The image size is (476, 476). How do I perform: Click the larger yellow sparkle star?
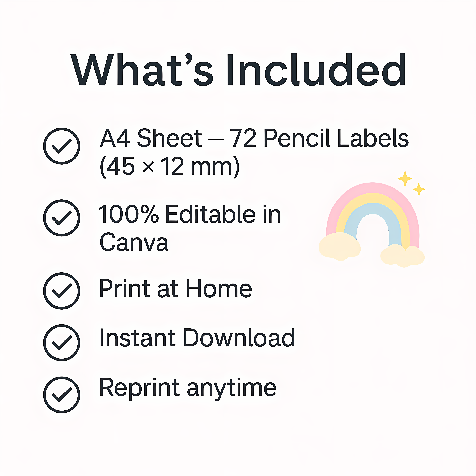point(405,179)
